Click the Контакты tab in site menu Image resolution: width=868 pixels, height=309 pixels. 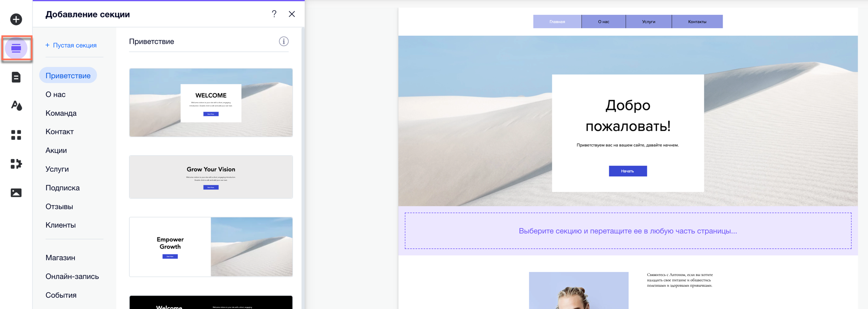697,21
